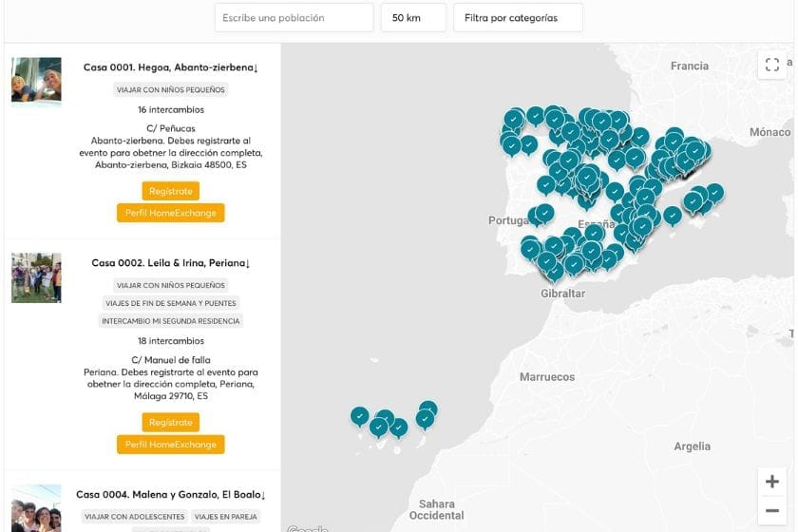This screenshot has height=532, width=798.
Task: Zoom in on the map with plus
Action: pos(772,482)
